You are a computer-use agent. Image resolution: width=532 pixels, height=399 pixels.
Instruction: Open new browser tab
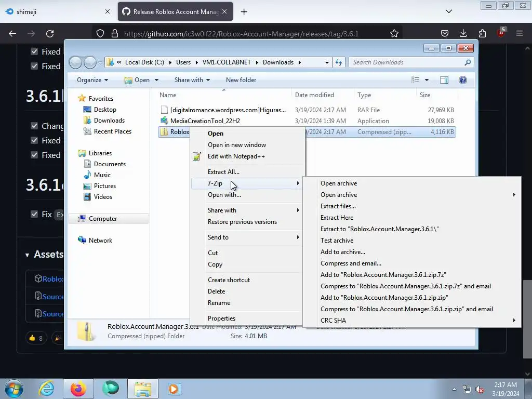pyautogui.click(x=244, y=12)
